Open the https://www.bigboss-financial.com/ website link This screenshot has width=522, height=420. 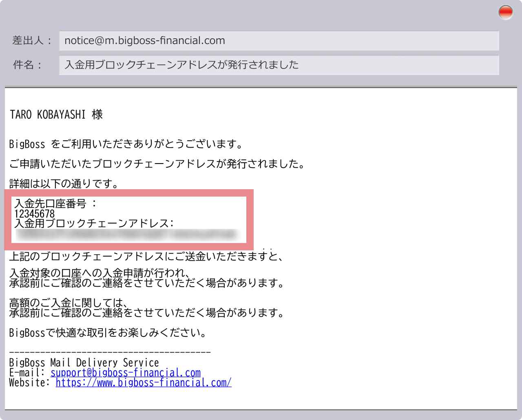tap(144, 382)
